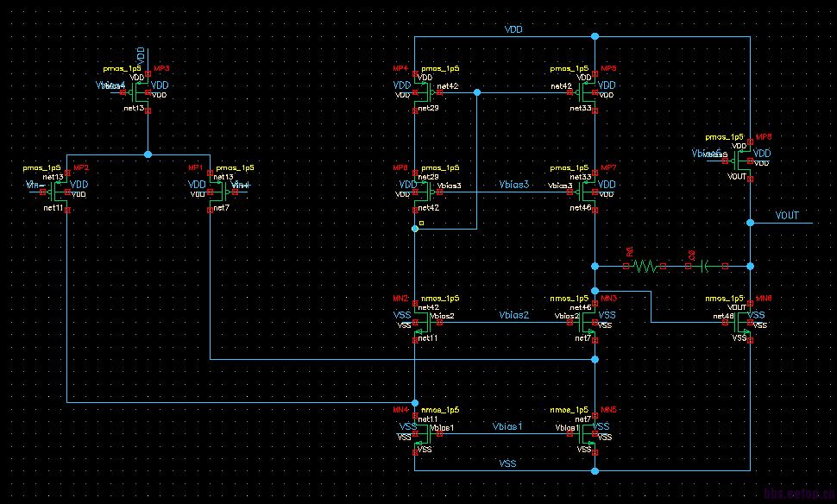Click the junction dot at resistor's left end
The image size is (837, 504).
coord(595,266)
